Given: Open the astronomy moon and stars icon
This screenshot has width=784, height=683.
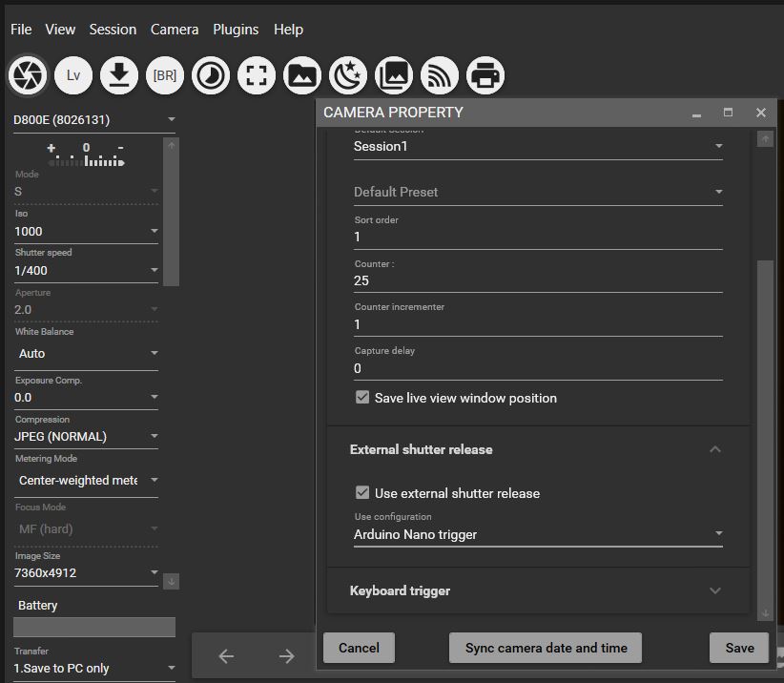Looking at the screenshot, I should [x=348, y=75].
